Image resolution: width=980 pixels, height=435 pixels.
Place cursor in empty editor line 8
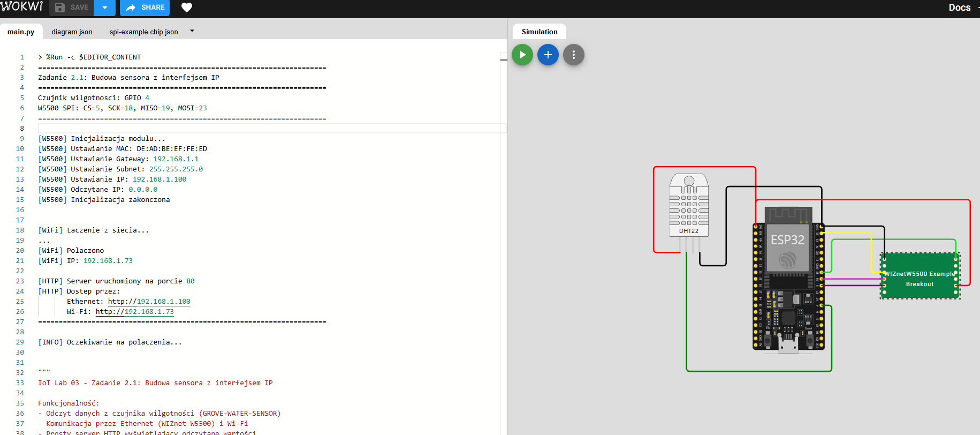click(x=214, y=129)
